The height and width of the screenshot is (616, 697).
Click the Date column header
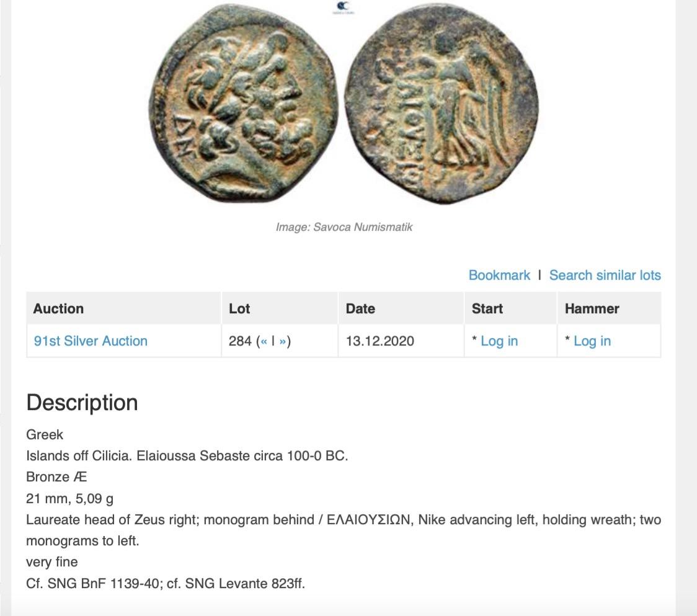360,309
